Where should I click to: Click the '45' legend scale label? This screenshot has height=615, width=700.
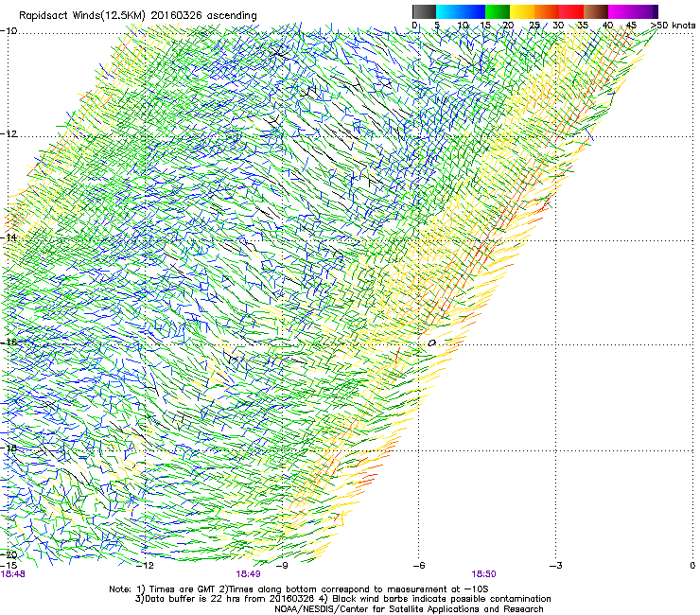tap(631, 26)
